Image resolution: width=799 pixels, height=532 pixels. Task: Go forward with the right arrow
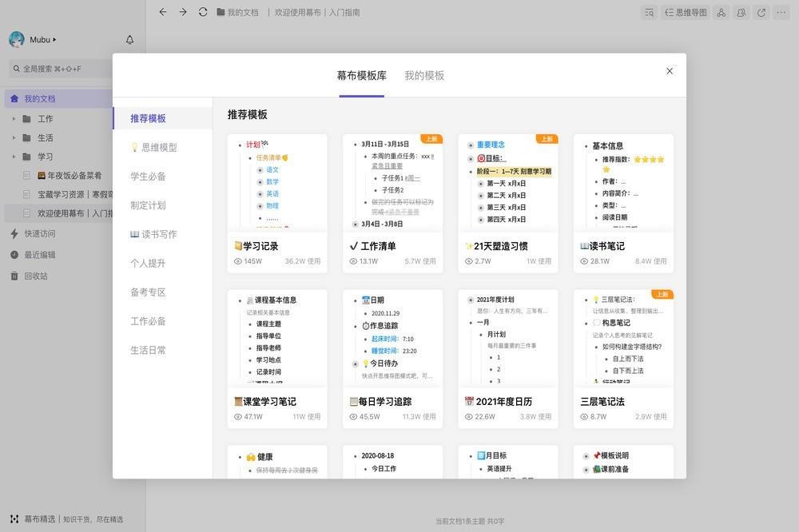pyautogui.click(x=182, y=12)
